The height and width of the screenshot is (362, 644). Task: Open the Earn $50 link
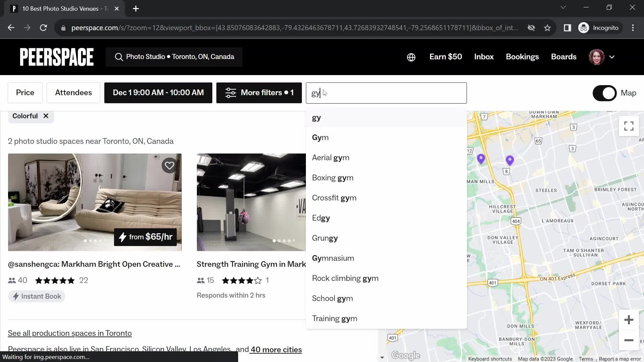(x=446, y=57)
